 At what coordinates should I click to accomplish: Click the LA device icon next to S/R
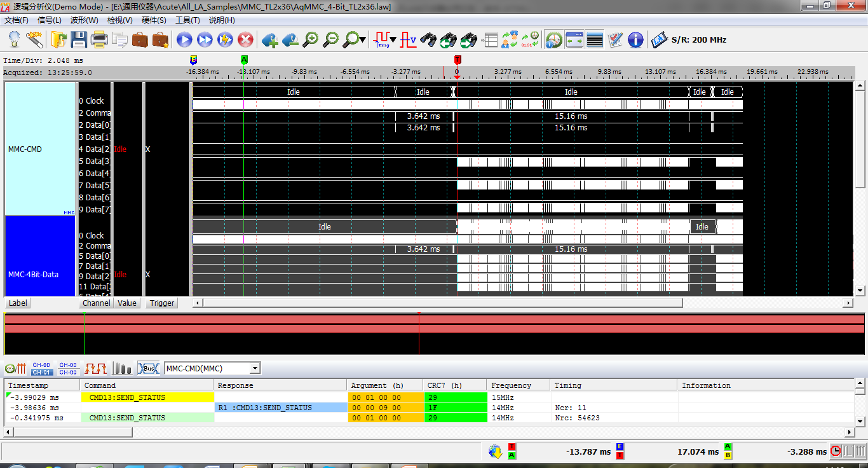pyautogui.click(x=660, y=40)
